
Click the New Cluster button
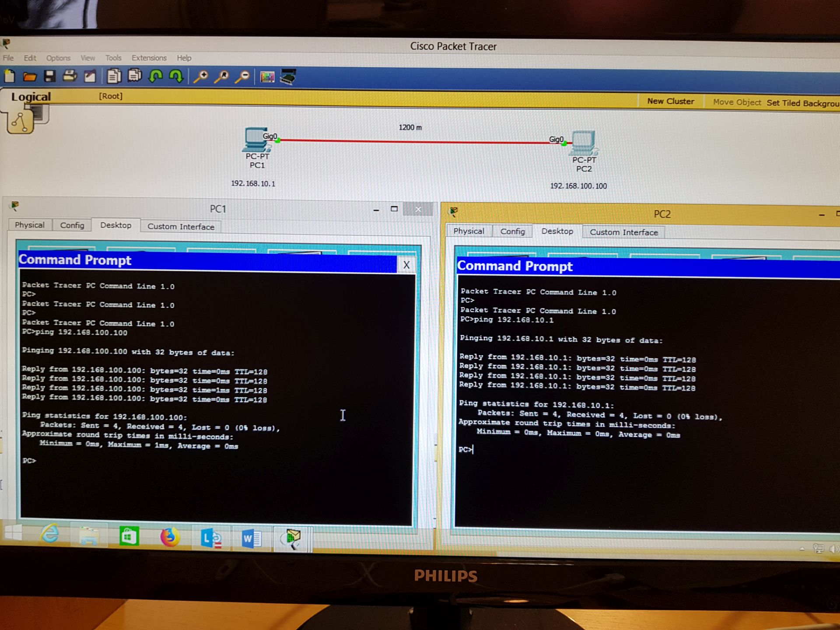click(x=670, y=101)
